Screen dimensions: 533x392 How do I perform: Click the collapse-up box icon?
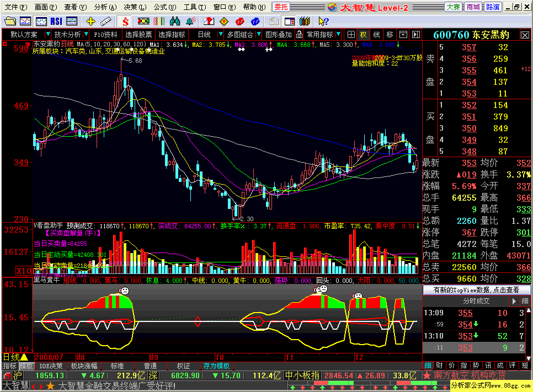403,34
